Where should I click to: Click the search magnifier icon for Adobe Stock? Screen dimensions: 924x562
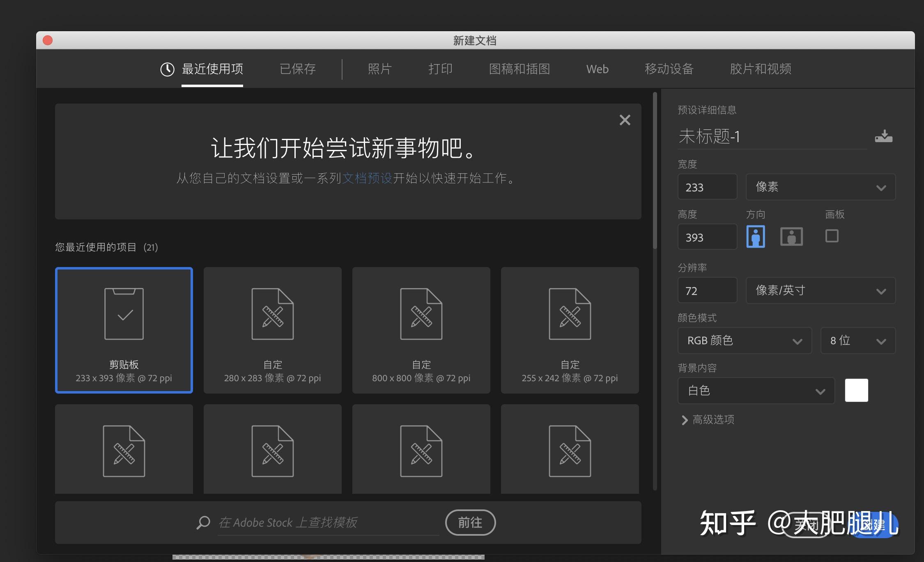tap(203, 523)
